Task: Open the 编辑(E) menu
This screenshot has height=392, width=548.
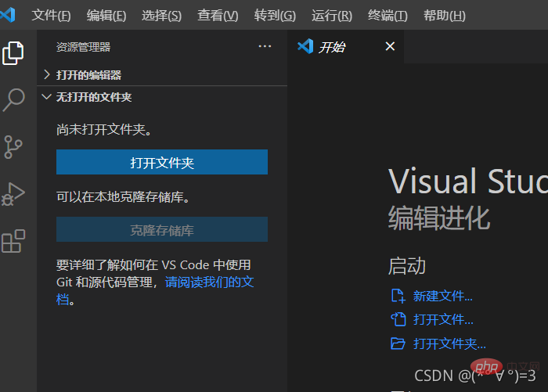Action: point(106,16)
